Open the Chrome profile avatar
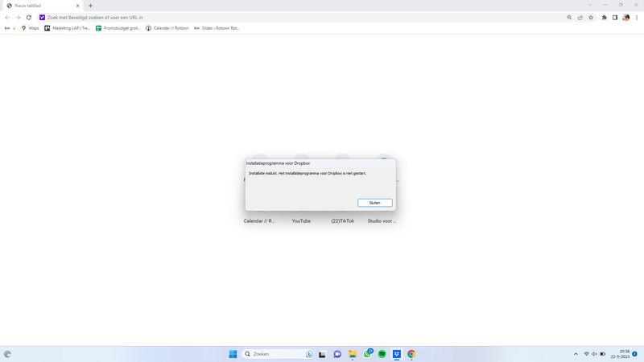Viewport: 644px width, 362px height. pos(626,18)
